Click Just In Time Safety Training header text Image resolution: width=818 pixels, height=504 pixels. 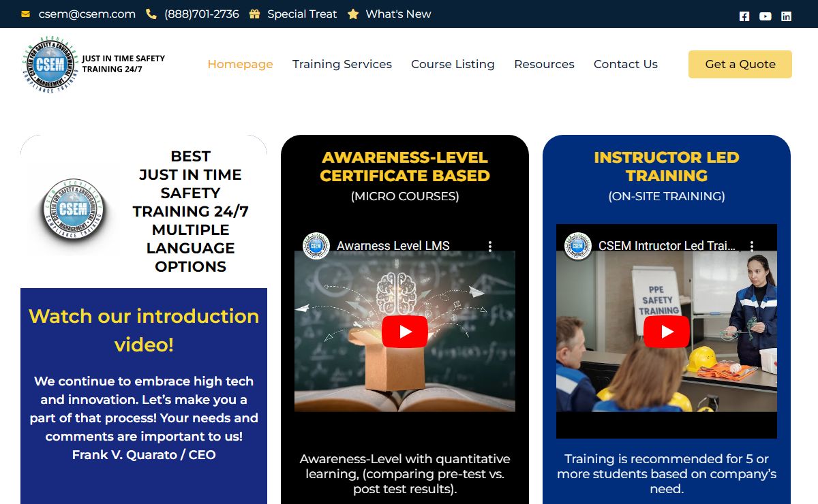(123, 64)
